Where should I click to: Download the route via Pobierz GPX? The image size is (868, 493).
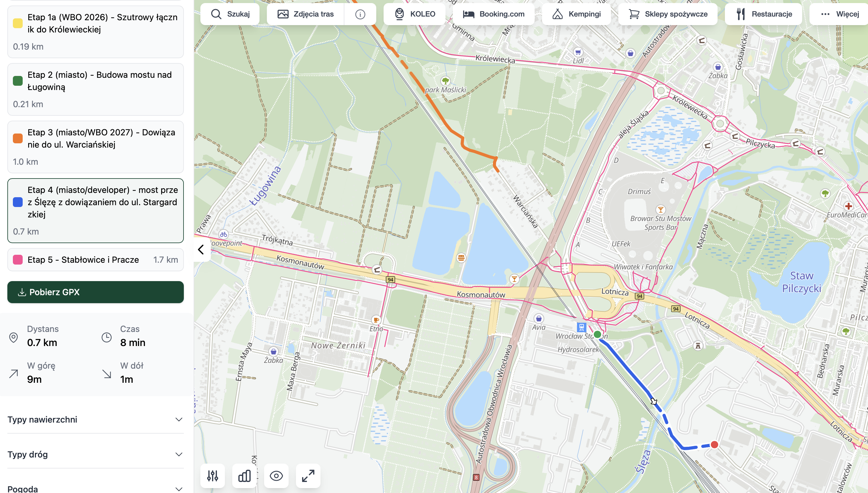click(96, 292)
